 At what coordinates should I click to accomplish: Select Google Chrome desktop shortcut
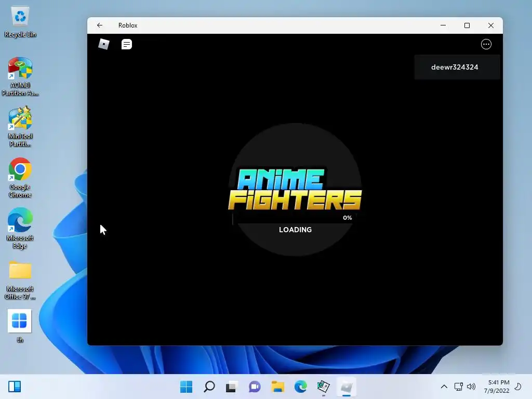20,178
